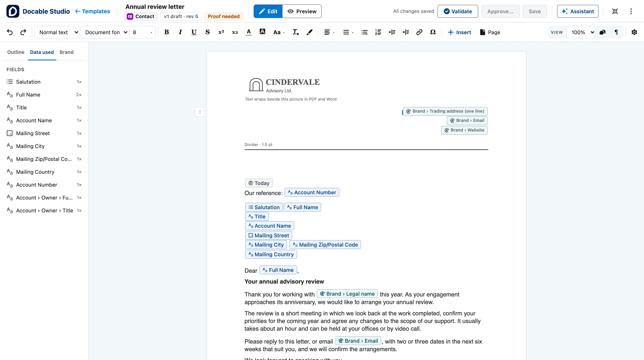
Task: Toggle italic formatting
Action: pyautogui.click(x=180, y=32)
